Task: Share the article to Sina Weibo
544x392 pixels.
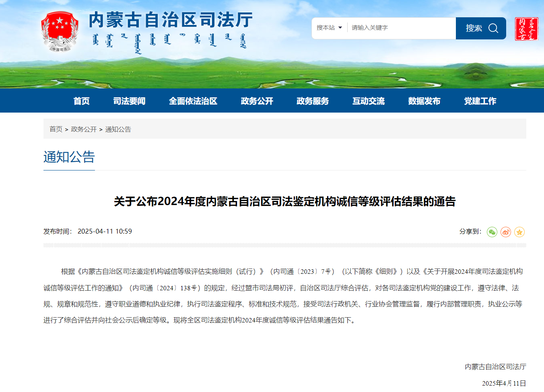Action: (506, 232)
